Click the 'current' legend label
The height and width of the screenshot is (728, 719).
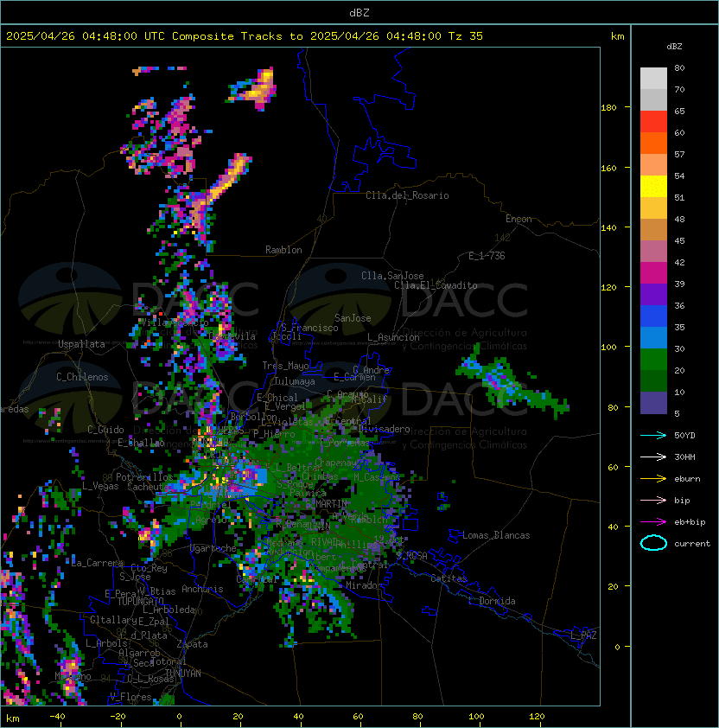tap(692, 544)
